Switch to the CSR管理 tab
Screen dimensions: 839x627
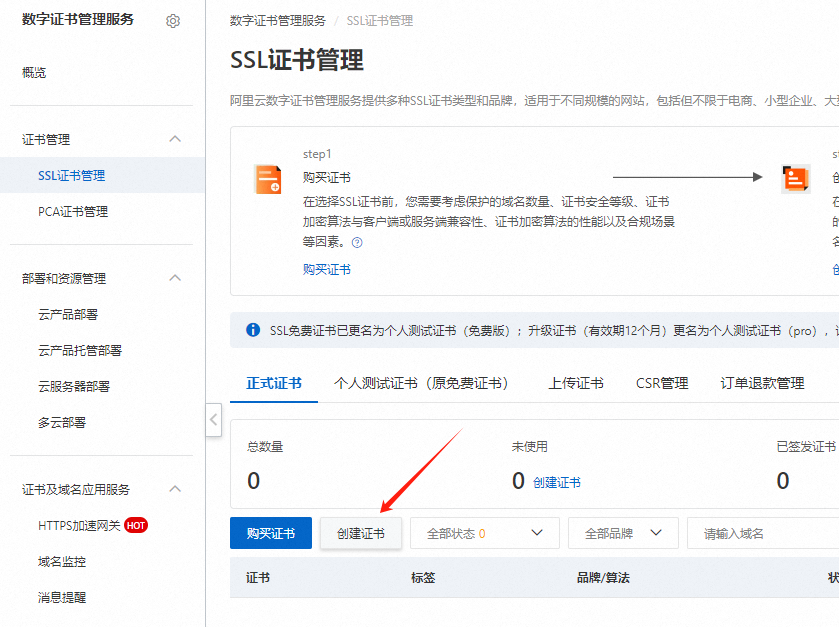pyautogui.click(x=662, y=383)
